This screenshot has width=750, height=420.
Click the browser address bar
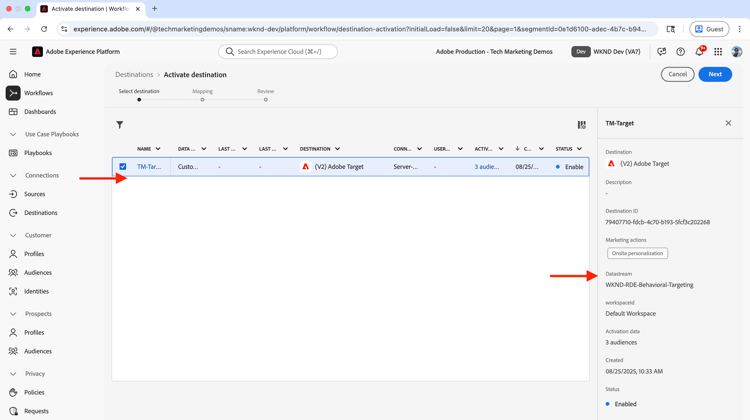359,29
